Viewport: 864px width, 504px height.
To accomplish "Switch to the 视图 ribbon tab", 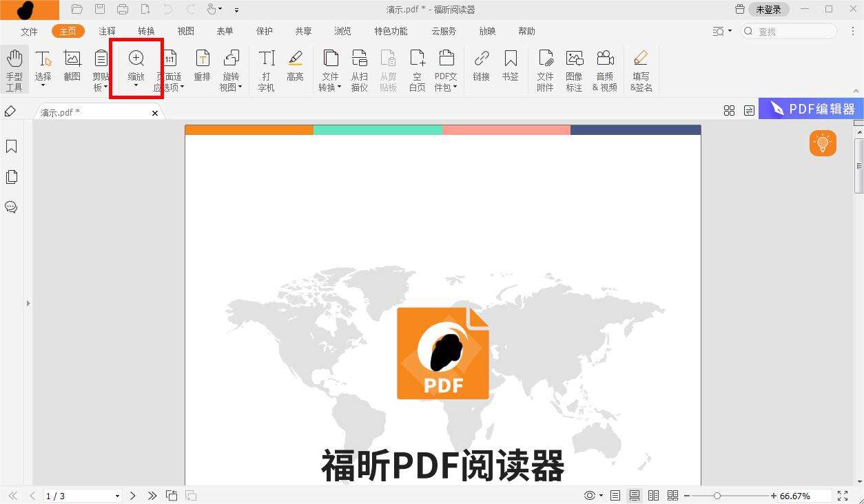I will [185, 30].
